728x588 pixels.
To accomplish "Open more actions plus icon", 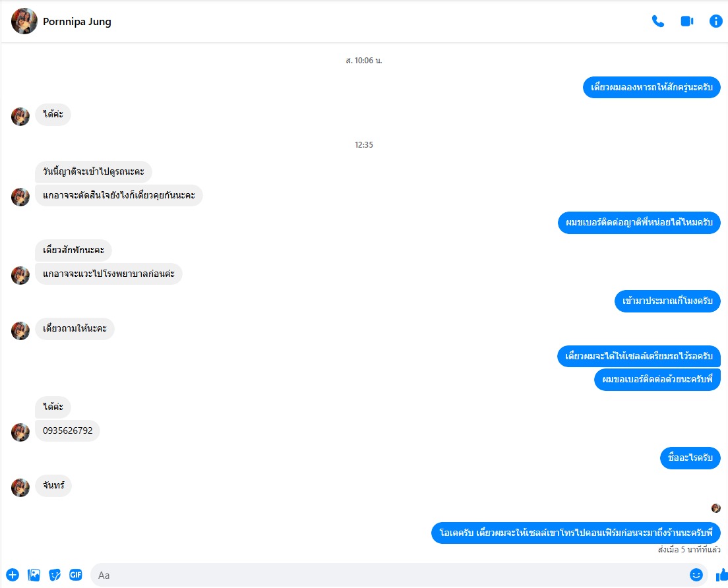I will point(13,575).
